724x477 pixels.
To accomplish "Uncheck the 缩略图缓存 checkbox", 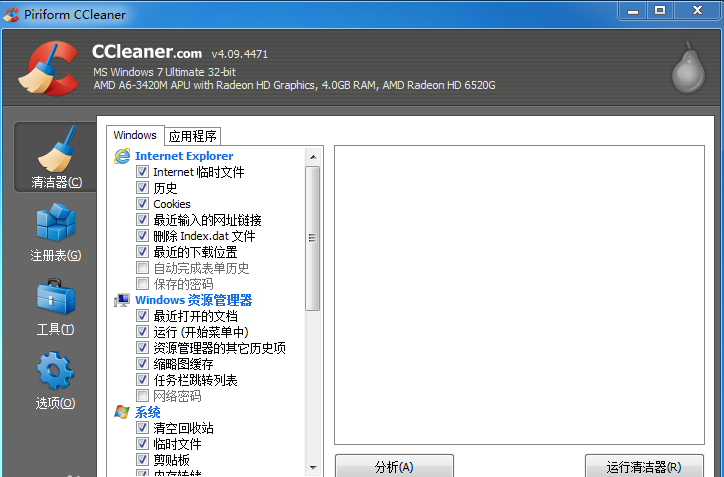I will (142, 364).
